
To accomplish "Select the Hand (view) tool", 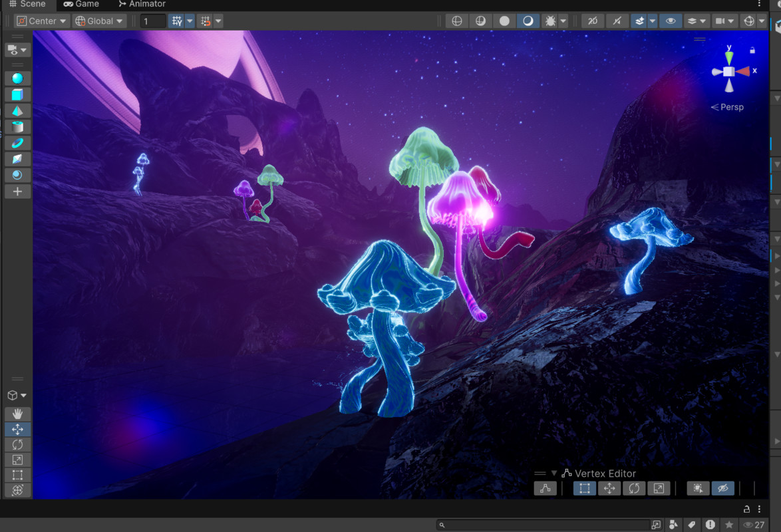I will click(x=17, y=414).
